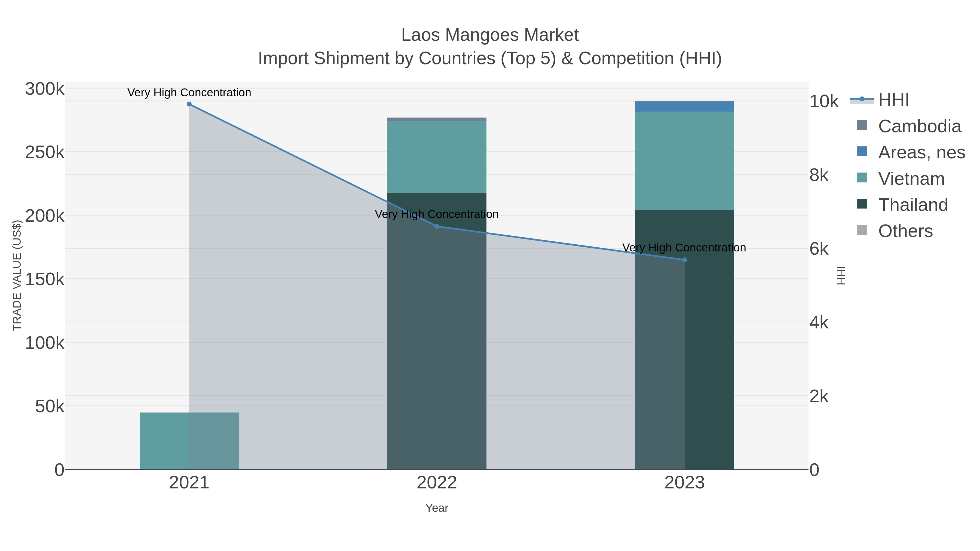Click the TRADE VALUE (US$) axis title
Image resolution: width=980 pixels, height=551 pixels.
pos(17,275)
